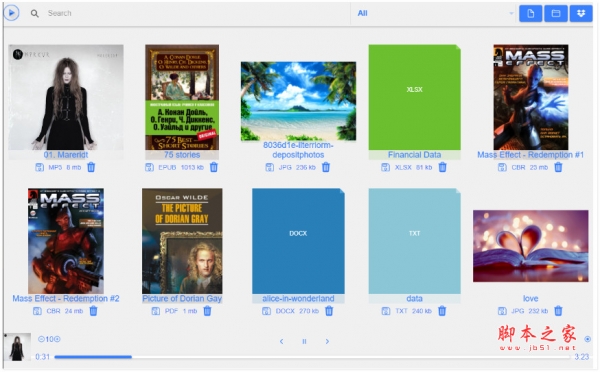Image resolution: width=600 pixels, height=372 pixels.
Task: Click the blue Dropbox button
Action: pos(581,13)
